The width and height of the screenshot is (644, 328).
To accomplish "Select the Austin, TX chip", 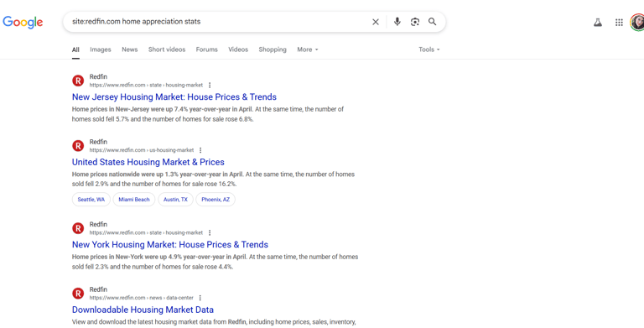I will point(175,200).
